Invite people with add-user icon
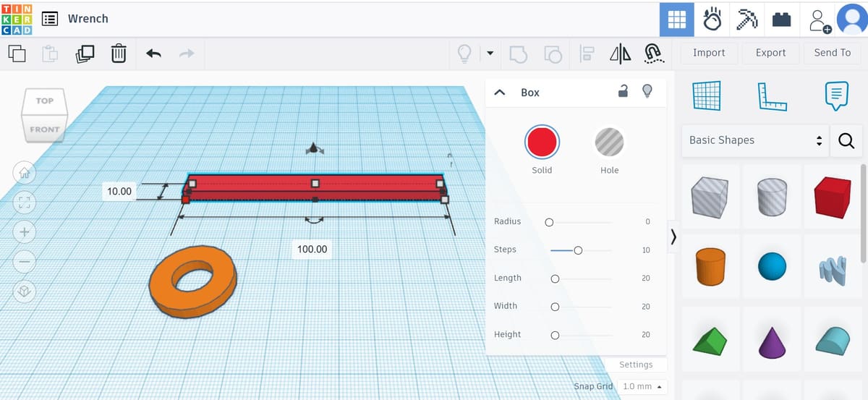 (820, 20)
